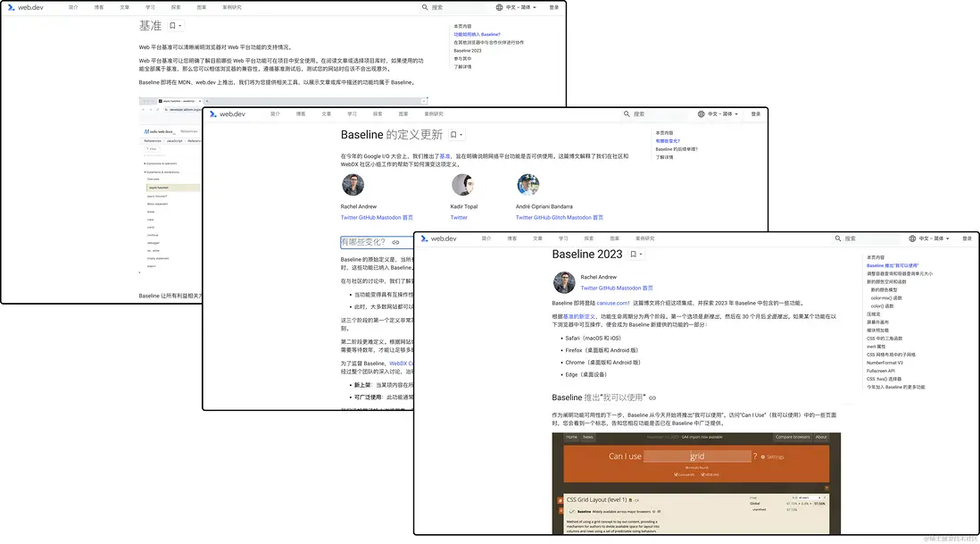980x544 pixels.
Task: Click the globe language icon in the 基准 window
Action: pyautogui.click(x=500, y=7)
